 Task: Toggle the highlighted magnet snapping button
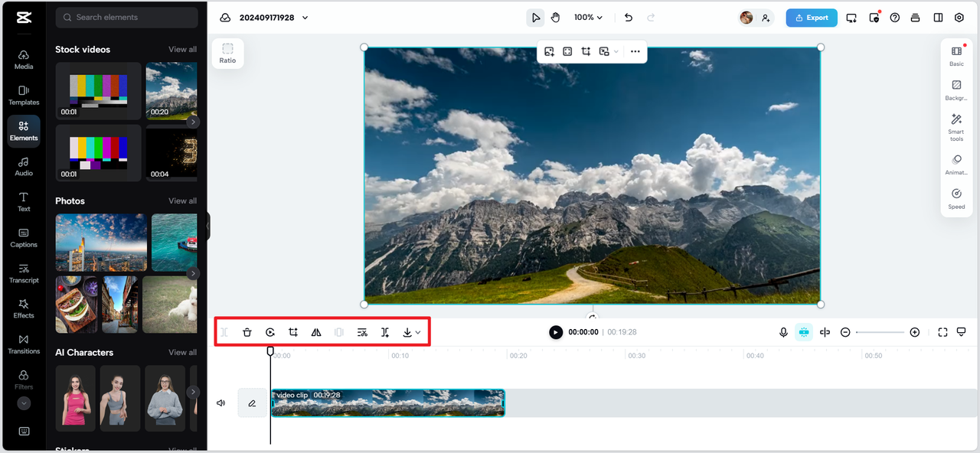(804, 332)
